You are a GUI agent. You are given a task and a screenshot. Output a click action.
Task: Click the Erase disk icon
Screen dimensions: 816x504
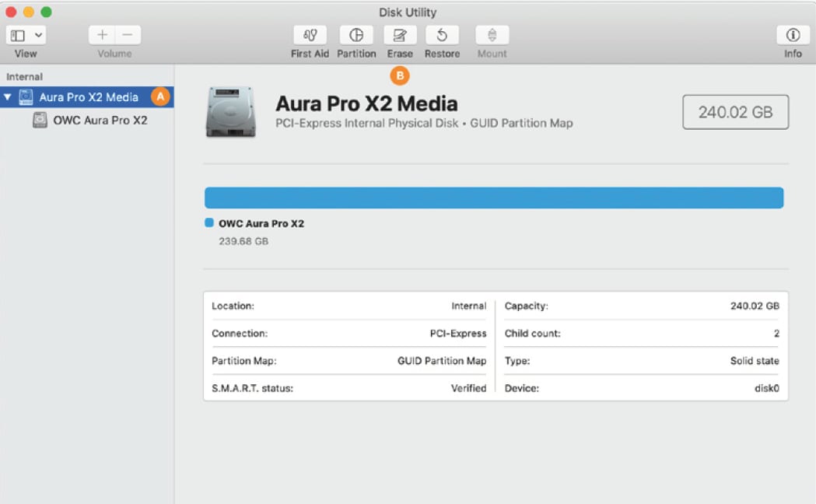400,36
